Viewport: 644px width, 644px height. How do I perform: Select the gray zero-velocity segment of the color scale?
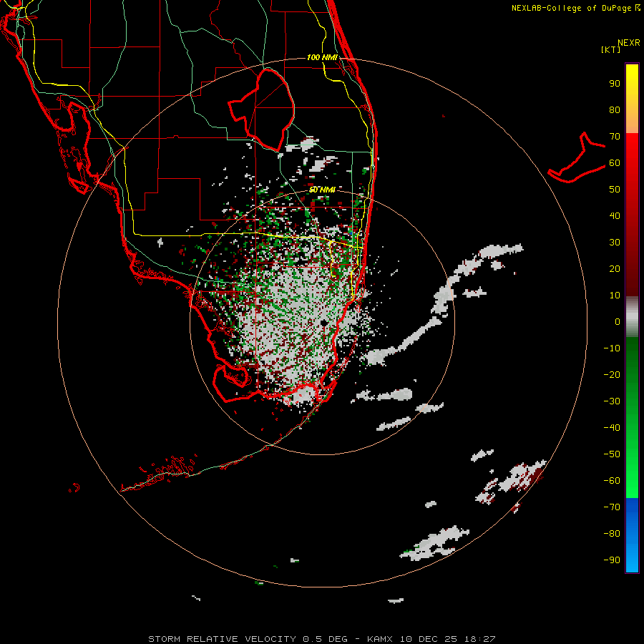632,317
